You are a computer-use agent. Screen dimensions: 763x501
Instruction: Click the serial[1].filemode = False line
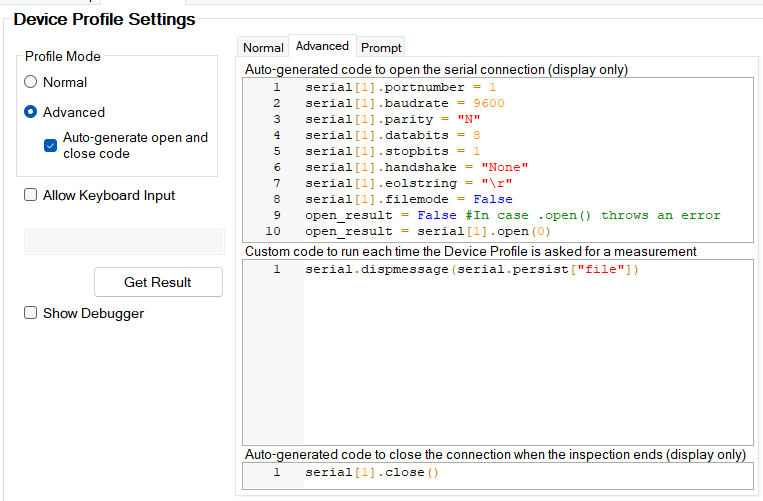(408, 199)
